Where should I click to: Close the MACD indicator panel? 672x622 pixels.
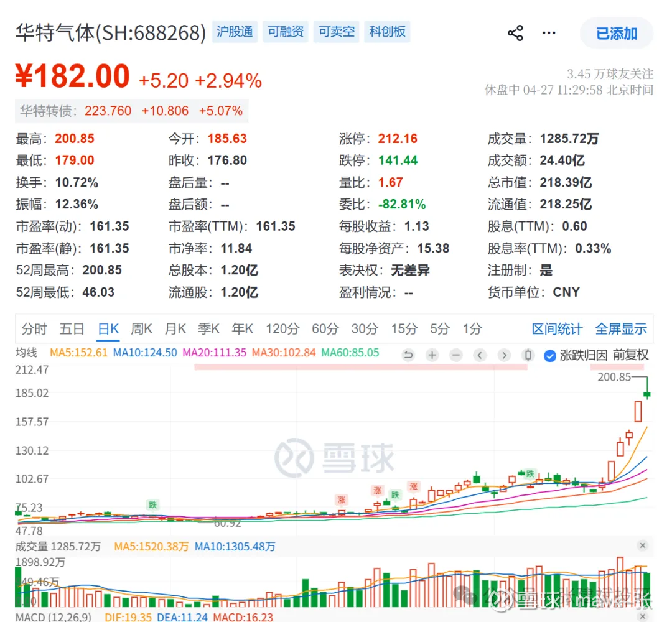(642, 616)
